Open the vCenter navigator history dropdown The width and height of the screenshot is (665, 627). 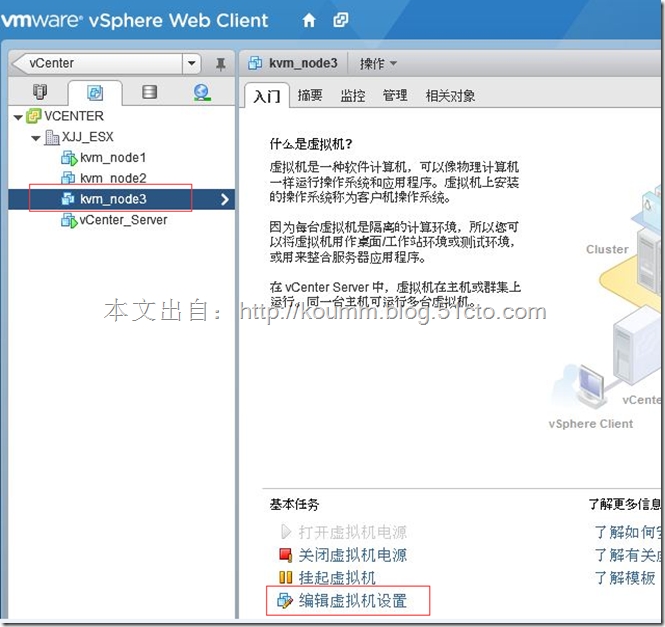(x=192, y=63)
